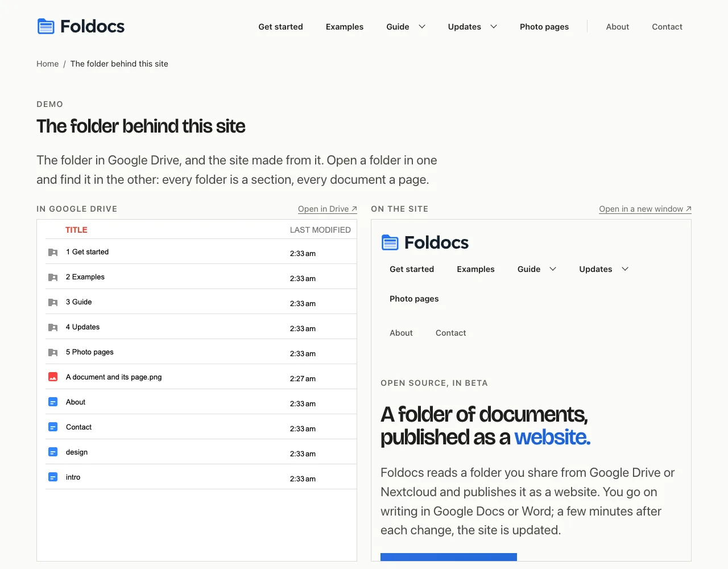
Task: Open the 'intro' document name
Action: click(73, 477)
